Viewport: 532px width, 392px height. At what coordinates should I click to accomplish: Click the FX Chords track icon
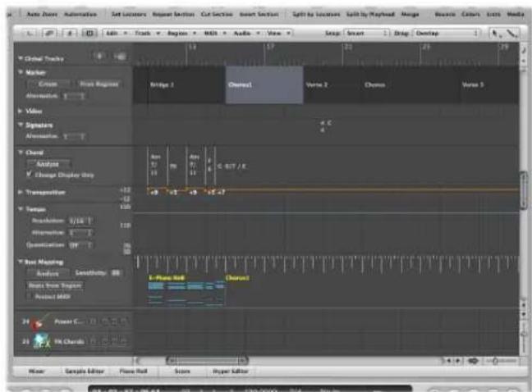tap(41, 341)
